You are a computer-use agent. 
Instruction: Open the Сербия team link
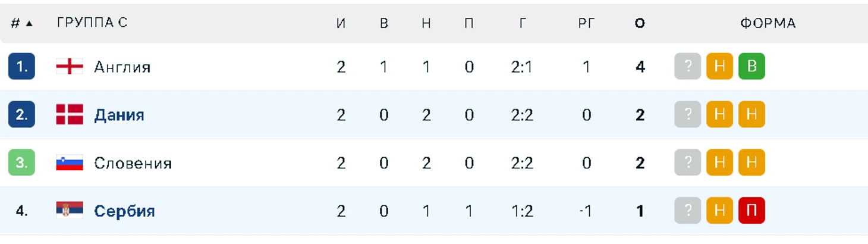(x=124, y=211)
